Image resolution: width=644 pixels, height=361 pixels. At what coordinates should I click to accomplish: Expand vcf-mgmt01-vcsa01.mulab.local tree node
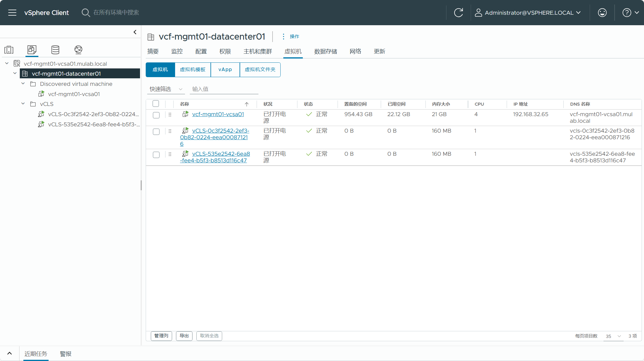click(6, 63)
